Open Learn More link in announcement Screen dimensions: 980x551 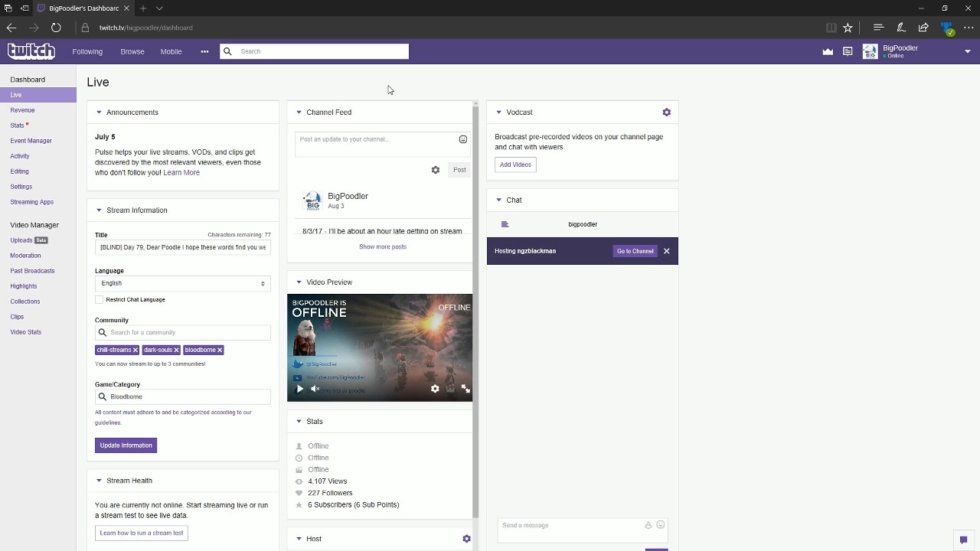tap(181, 173)
